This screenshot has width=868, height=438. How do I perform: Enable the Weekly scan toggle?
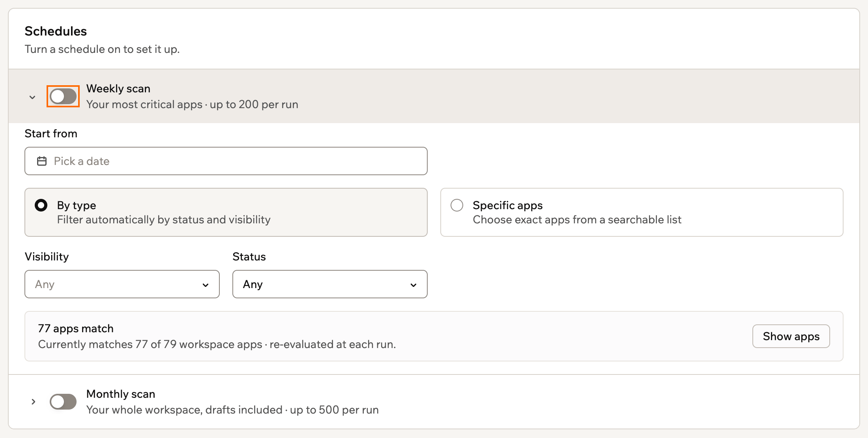pyautogui.click(x=63, y=96)
